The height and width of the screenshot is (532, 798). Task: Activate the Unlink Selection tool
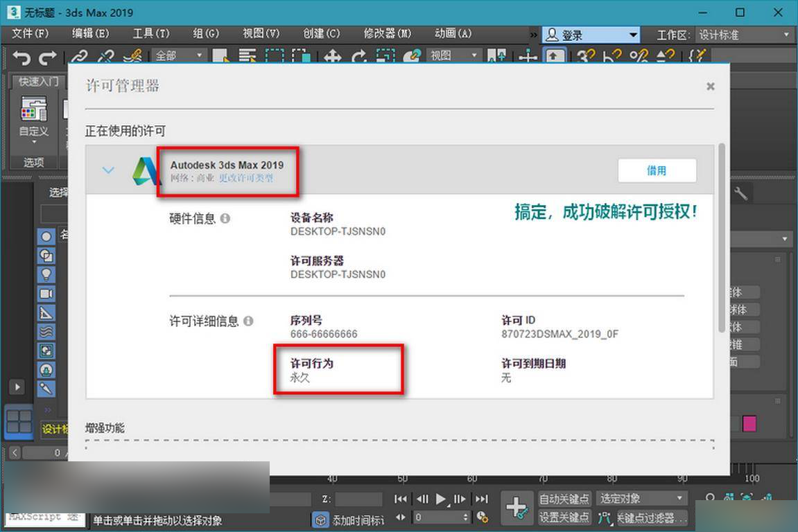click(x=106, y=57)
